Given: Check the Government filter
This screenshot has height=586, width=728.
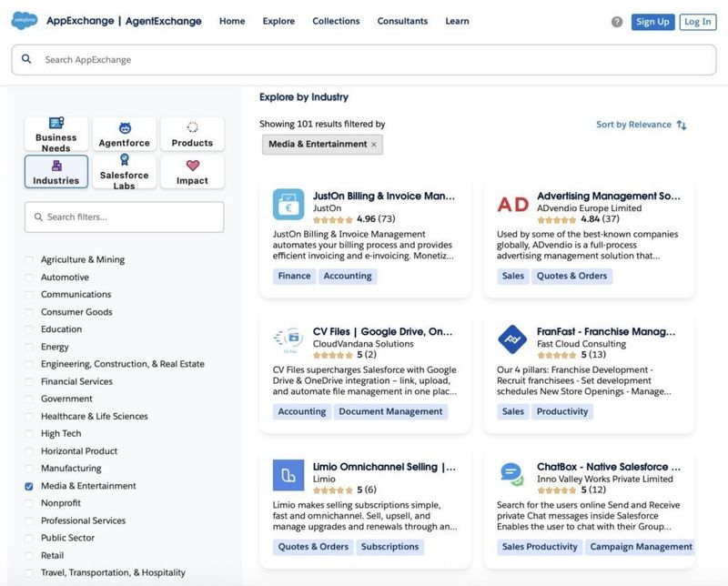Looking at the screenshot, I should [29, 399].
